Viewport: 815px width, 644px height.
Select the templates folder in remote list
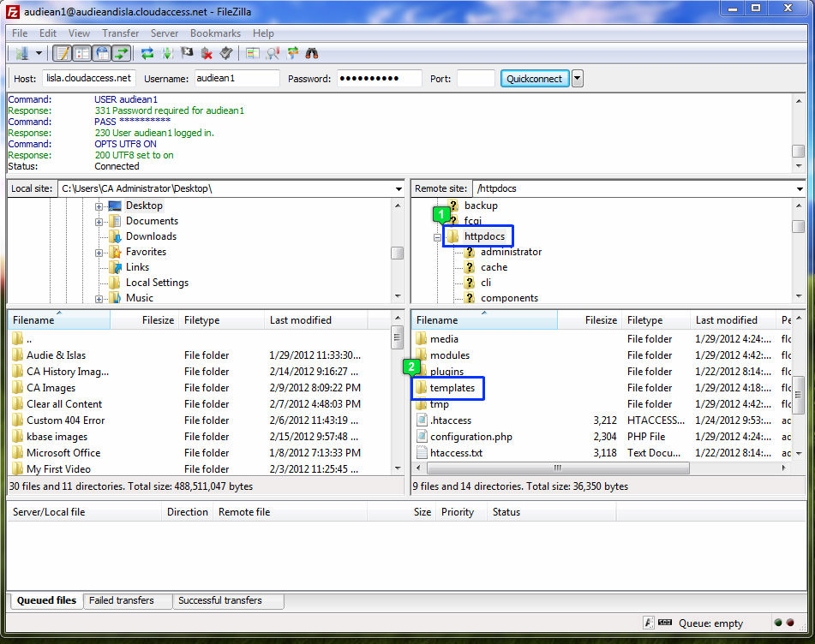tap(452, 388)
